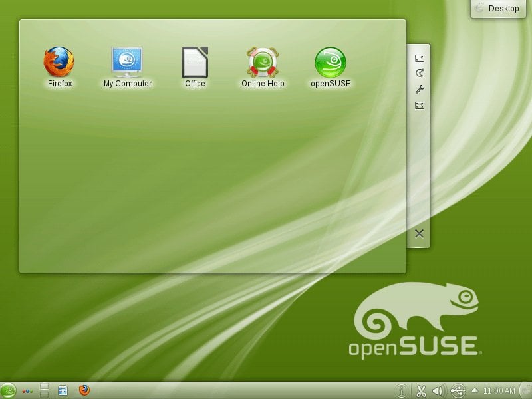The width and height of the screenshot is (532, 399).
Task: Launch Firefox from the taskbar
Action: point(84,390)
